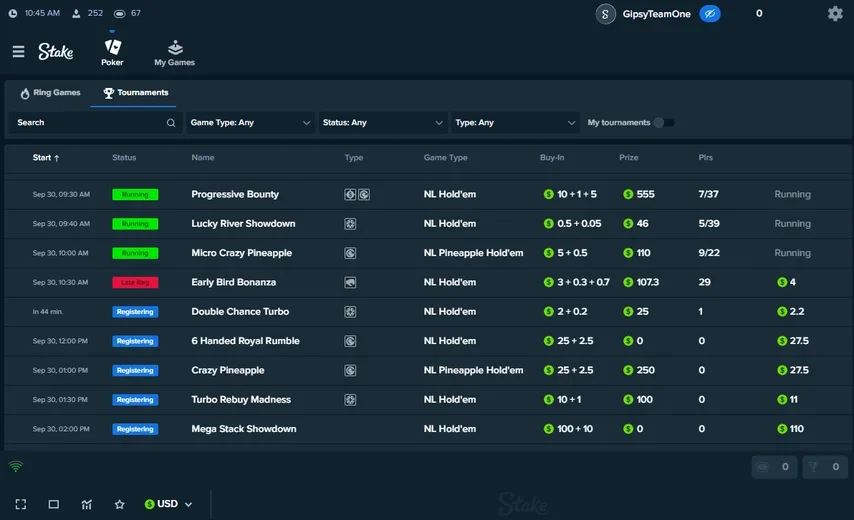Screen dimensions: 854x520
Task: Open the statistics chart icon
Action: 87,504
